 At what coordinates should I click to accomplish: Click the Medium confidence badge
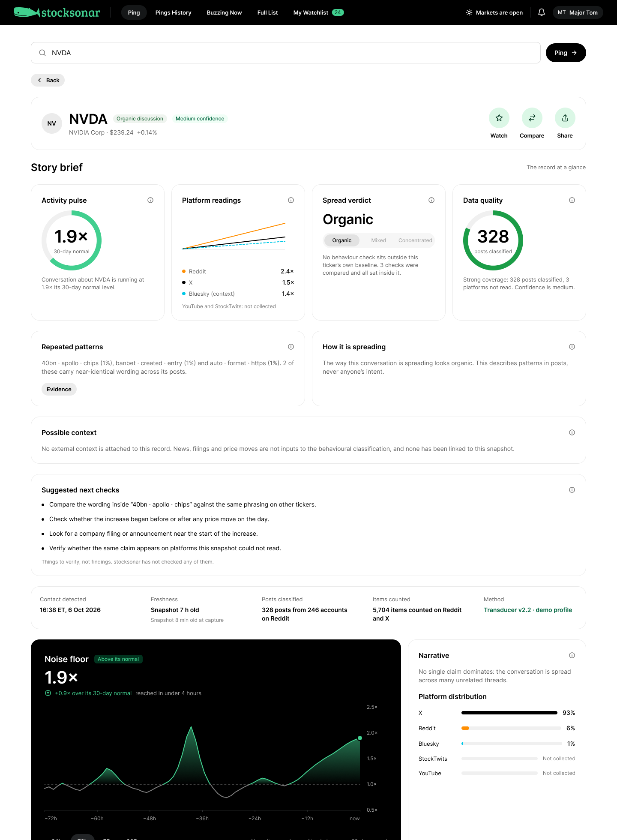[x=200, y=119]
